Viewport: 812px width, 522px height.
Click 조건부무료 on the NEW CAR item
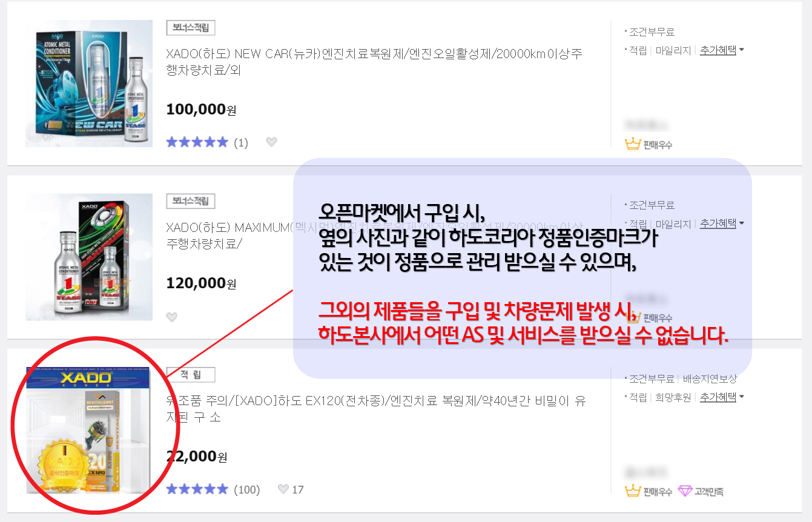652,32
